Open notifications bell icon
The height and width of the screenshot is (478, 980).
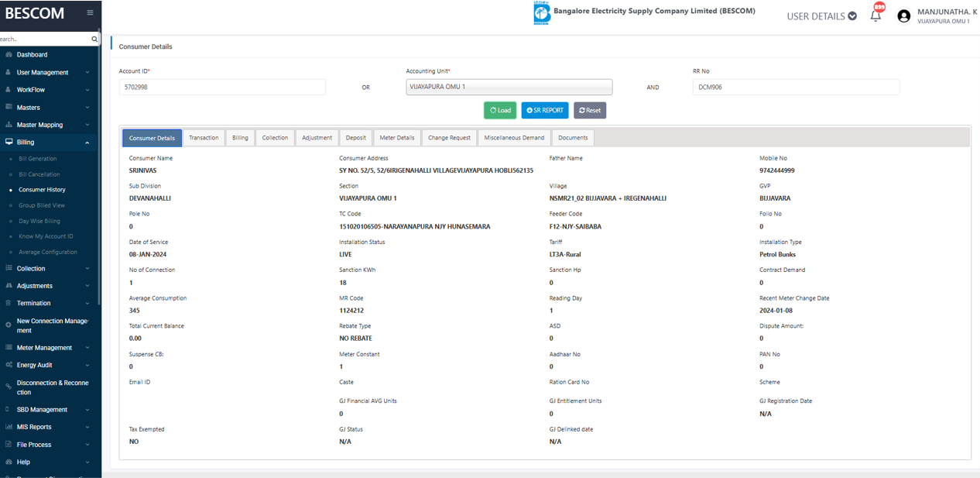875,15
